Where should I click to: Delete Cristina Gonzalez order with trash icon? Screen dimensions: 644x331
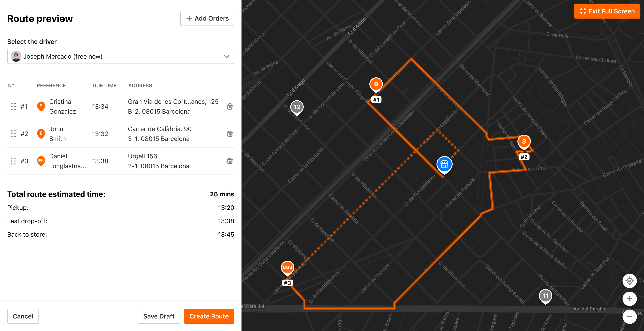point(229,106)
